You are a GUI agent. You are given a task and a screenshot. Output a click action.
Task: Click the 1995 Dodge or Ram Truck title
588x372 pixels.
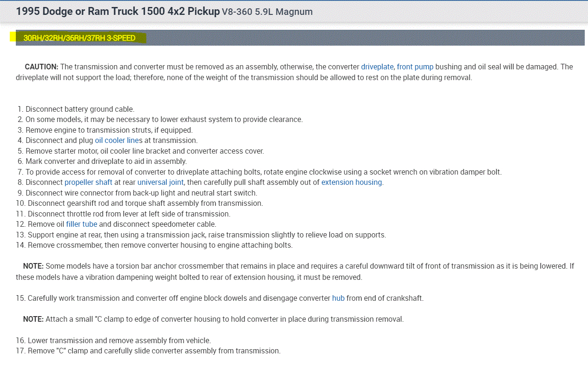point(117,11)
